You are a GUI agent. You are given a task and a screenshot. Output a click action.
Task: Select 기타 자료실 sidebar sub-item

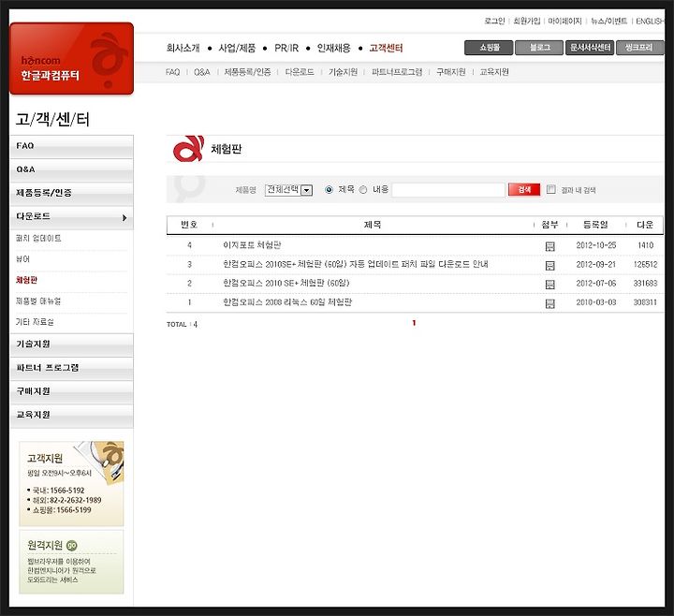[x=35, y=322]
